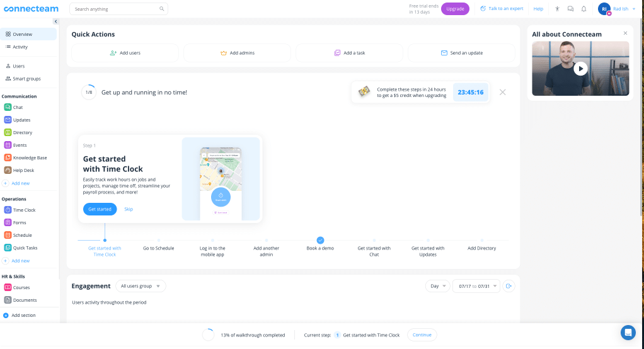Image resolution: width=644 pixels, height=349 pixels.
Task: Select the Overview menu item
Action: pyautogui.click(x=28, y=34)
